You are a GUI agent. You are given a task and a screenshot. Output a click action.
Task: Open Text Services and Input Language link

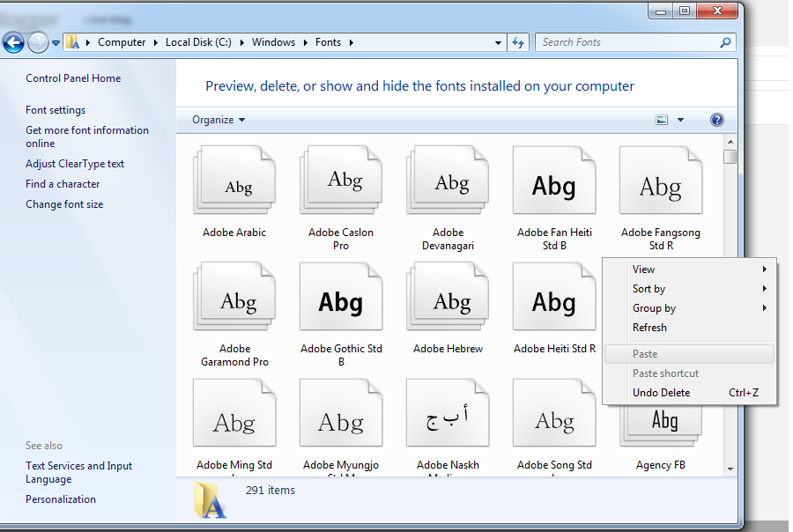[79, 472]
